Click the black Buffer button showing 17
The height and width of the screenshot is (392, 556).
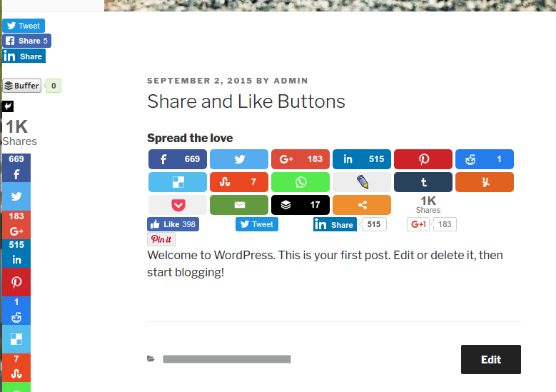pos(300,205)
